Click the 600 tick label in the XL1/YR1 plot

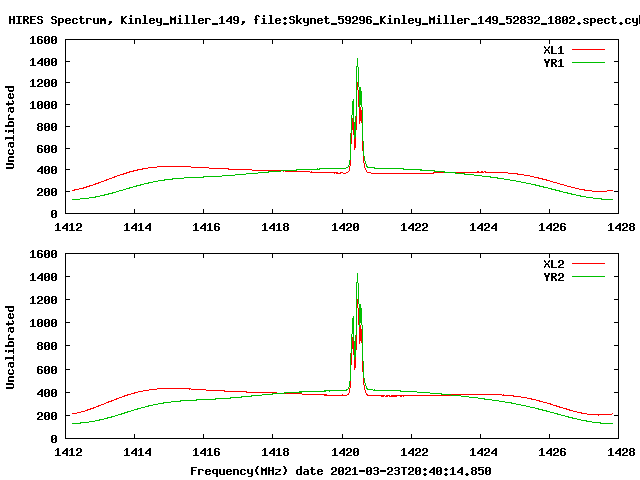47,149
